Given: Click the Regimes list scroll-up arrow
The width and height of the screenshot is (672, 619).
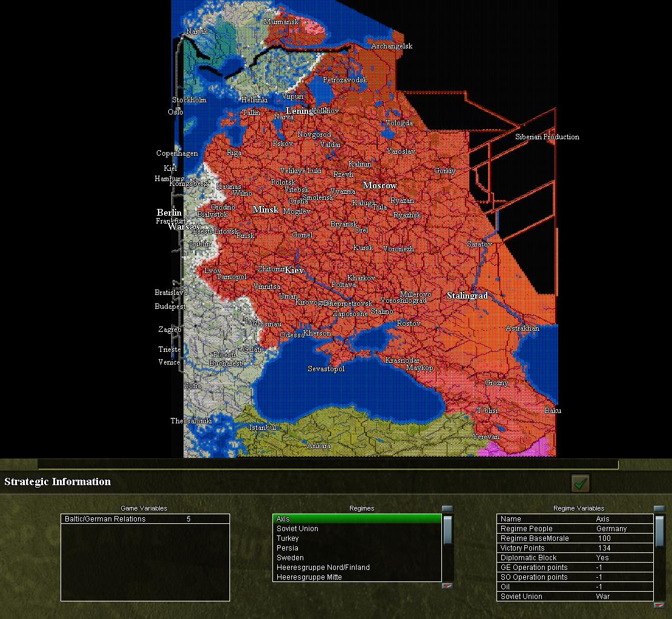Looking at the screenshot, I should tap(447, 508).
